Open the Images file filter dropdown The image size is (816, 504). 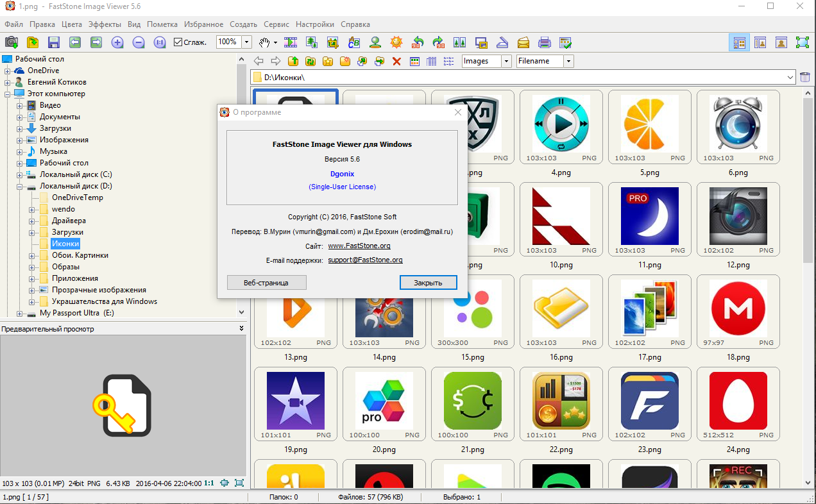[506, 61]
